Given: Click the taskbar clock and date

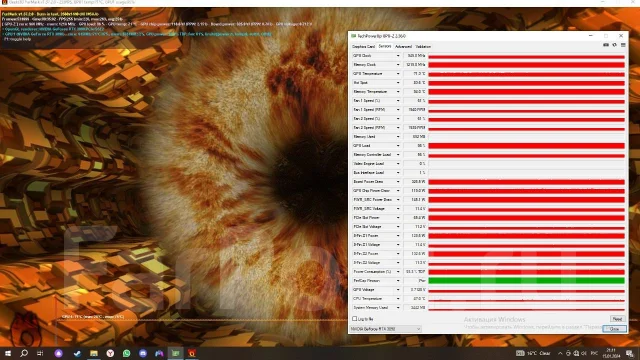Looking at the screenshot, I should tap(611, 353).
